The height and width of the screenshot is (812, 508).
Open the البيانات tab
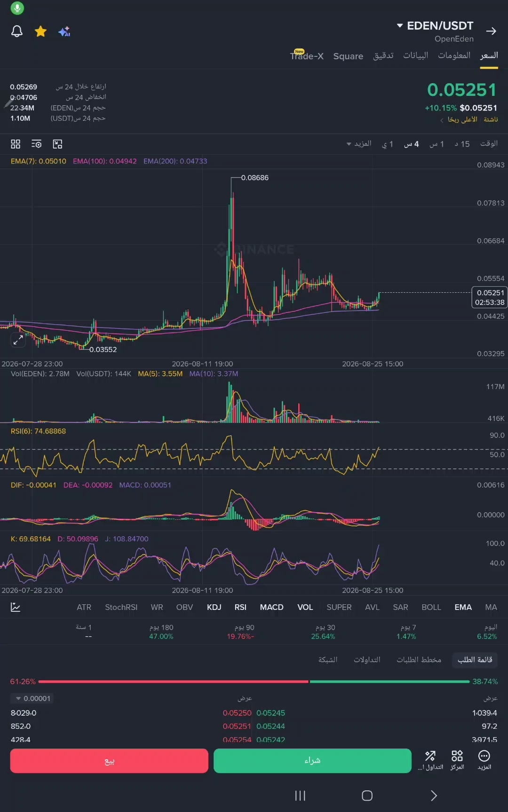pyautogui.click(x=416, y=55)
